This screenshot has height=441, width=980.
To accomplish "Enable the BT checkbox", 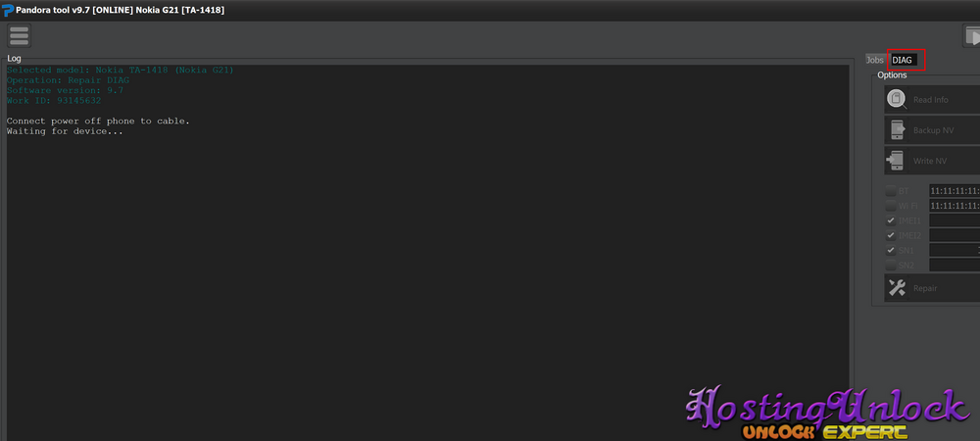I will [x=891, y=191].
